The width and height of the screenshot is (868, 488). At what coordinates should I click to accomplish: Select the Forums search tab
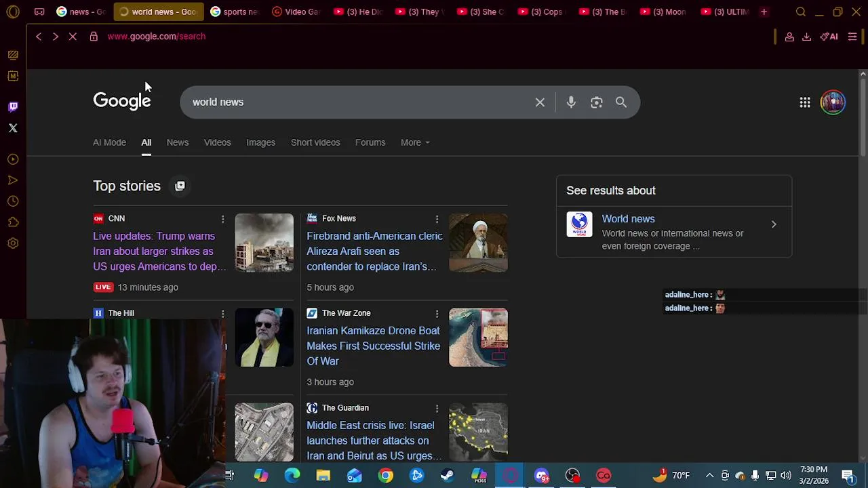point(370,142)
